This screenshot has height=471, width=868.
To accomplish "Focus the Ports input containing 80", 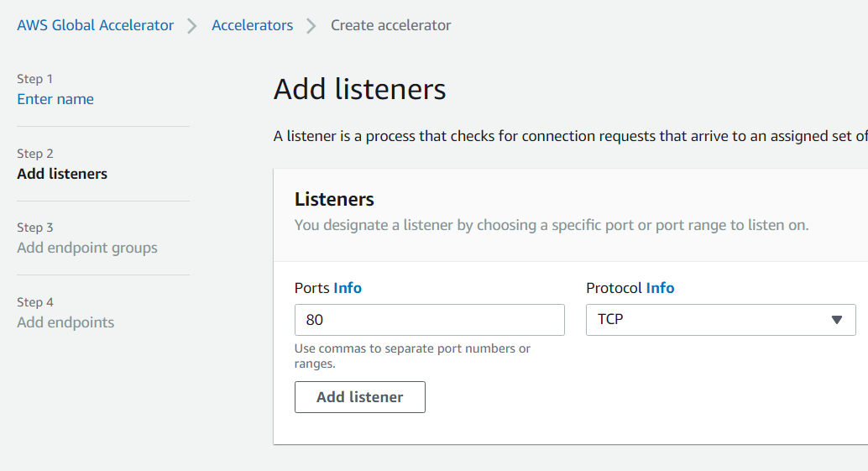I will tap(429, 320).
